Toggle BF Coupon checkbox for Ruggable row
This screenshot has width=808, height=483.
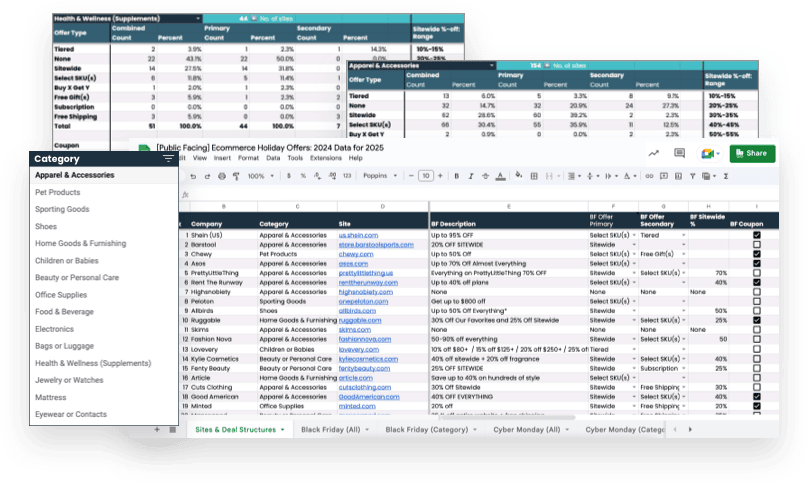(x=756, y=320)
